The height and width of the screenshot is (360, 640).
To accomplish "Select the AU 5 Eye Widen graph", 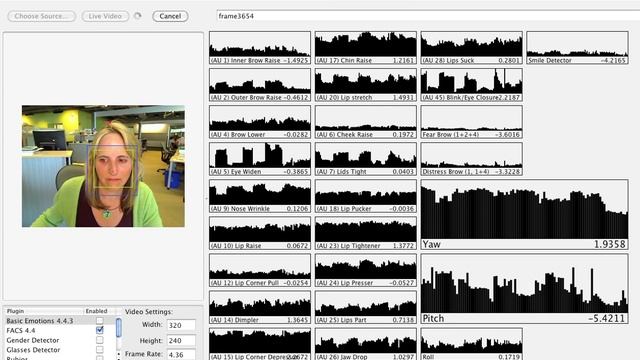I will pyautogui.click(x=260, y=159).
